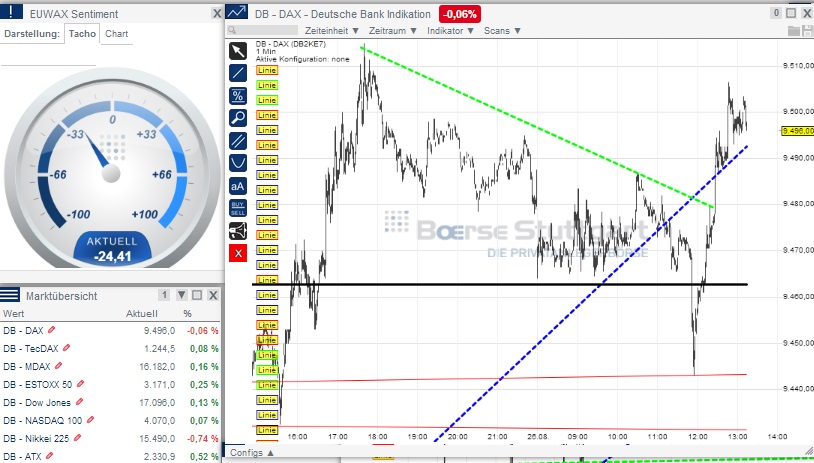Click the 16.182,0 MDAX value
Screen dimensions: 814x463
(157, 366)
